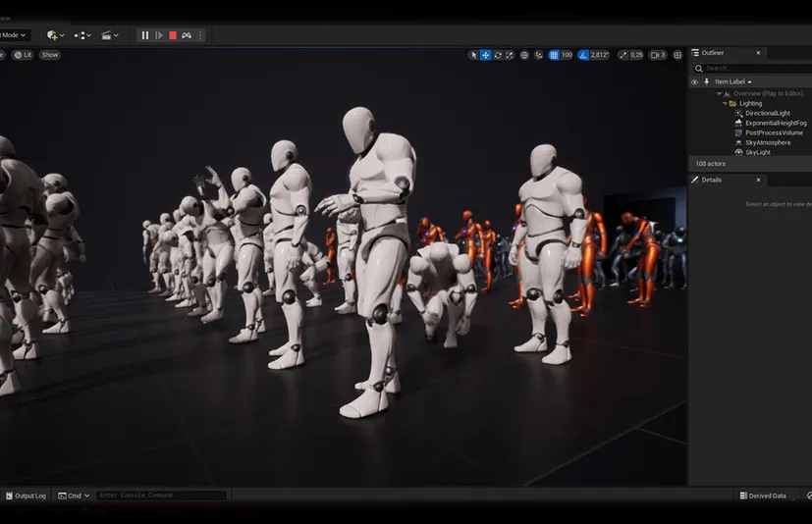Open play options three-dot menu

tap(200, 35)
